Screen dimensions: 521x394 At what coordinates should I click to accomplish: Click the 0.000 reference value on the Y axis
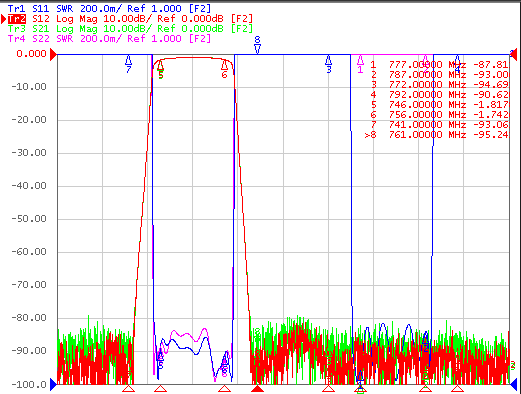(x=31, y=54)
